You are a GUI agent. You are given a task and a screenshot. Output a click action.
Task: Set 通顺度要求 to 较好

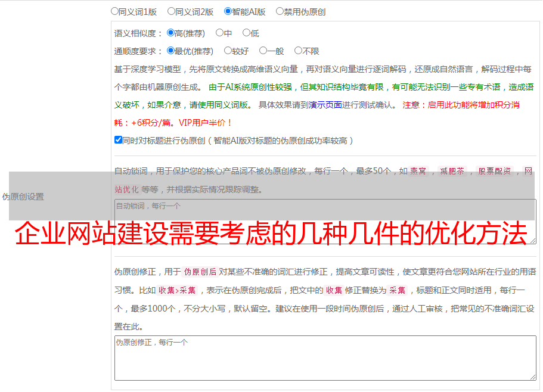[228, 51]
